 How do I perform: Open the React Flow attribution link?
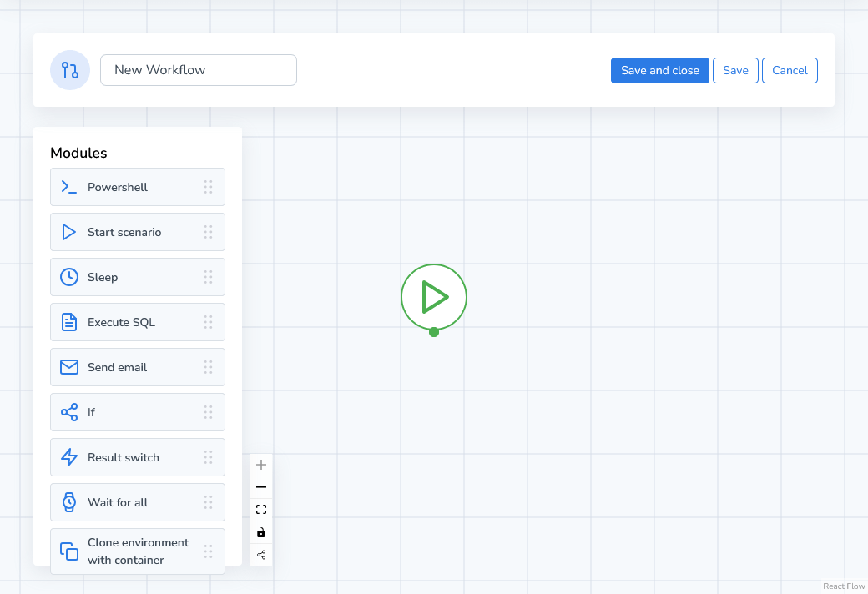[x=844, y=586]
